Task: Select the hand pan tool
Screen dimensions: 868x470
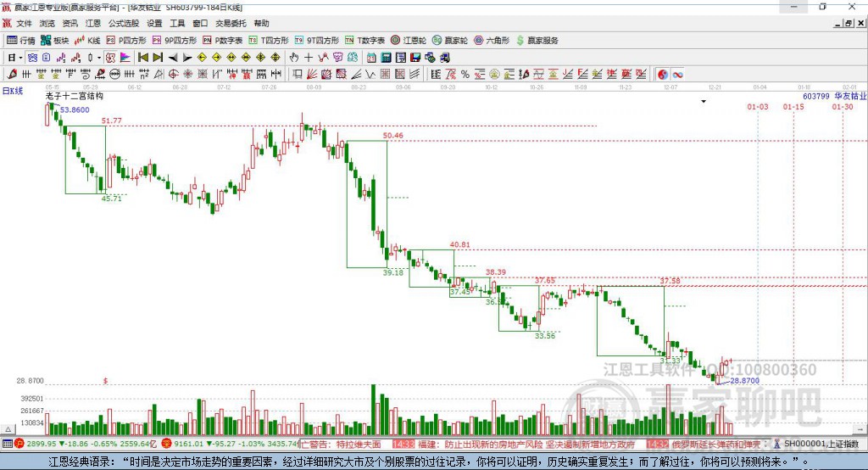Action: pyautogui.click(x=294, y=58)
